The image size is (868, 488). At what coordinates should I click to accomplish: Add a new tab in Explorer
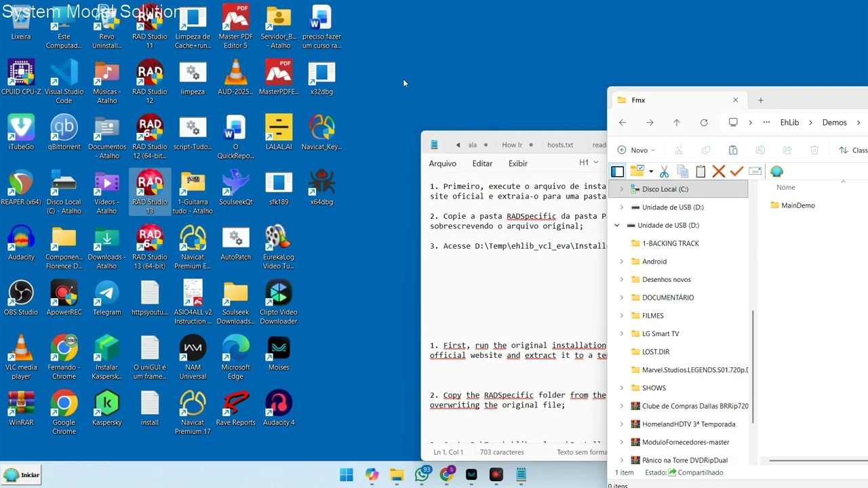point(760,100)
